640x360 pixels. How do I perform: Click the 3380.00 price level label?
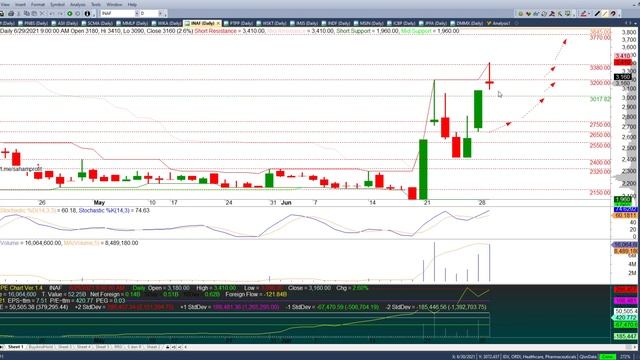point(600,68)
